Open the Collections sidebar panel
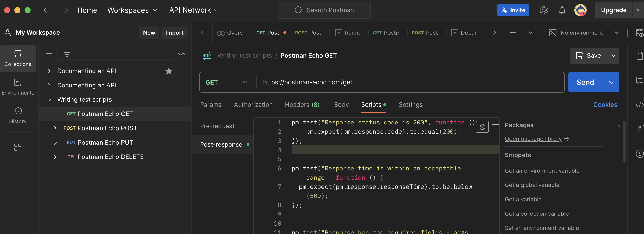Screen dimensions: 644x234 click(18, 58)
